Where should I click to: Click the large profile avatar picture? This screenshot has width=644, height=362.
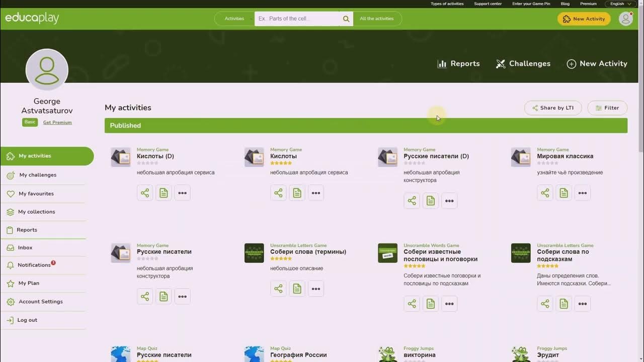pyautogui.click(x=47, y=70)
